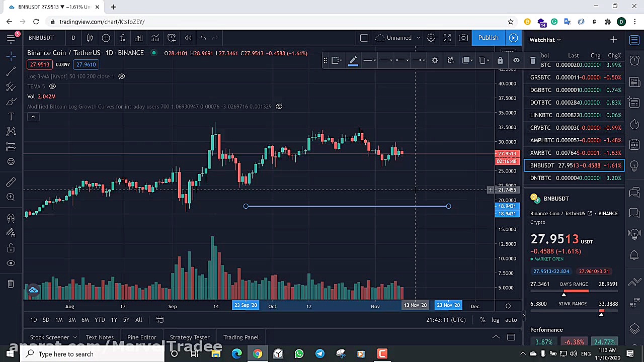Open the Text Notes tab
The width and height of the screenshot is (644, 362).
click(100, 337)
